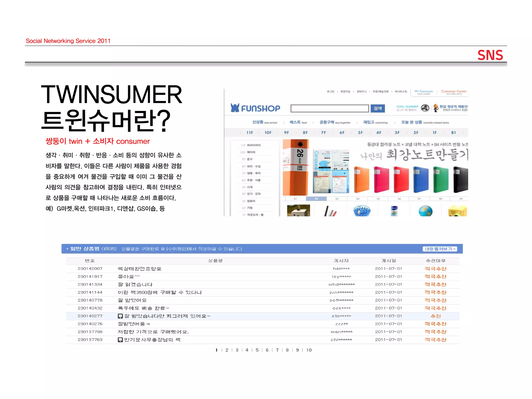532x399 pixels.
Task: Select highlighted banner slide 02
Action: [316, 199]
